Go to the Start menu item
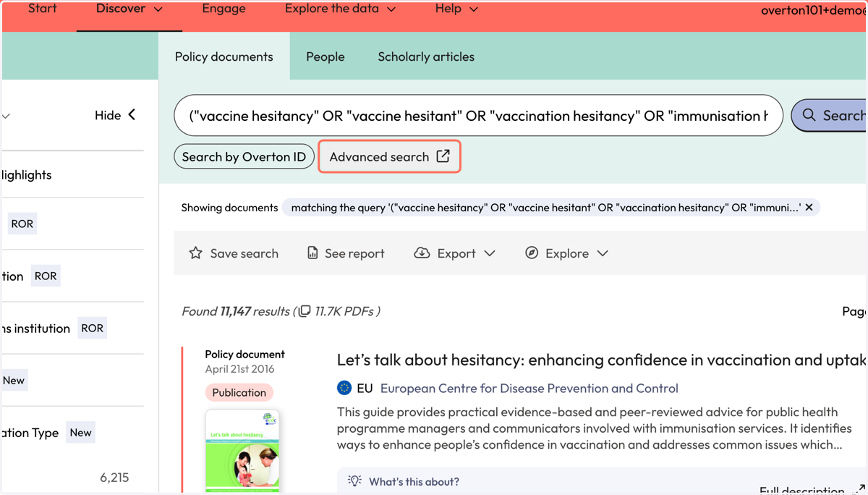Viewport: 868px width, 495px height. pyautogui.click(x=42, y=9)
